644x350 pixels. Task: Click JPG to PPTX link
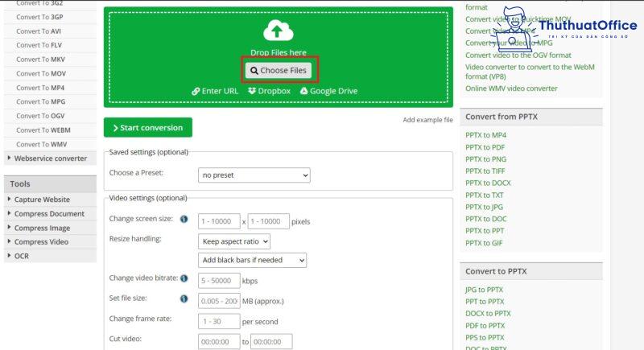pos(484,290)
